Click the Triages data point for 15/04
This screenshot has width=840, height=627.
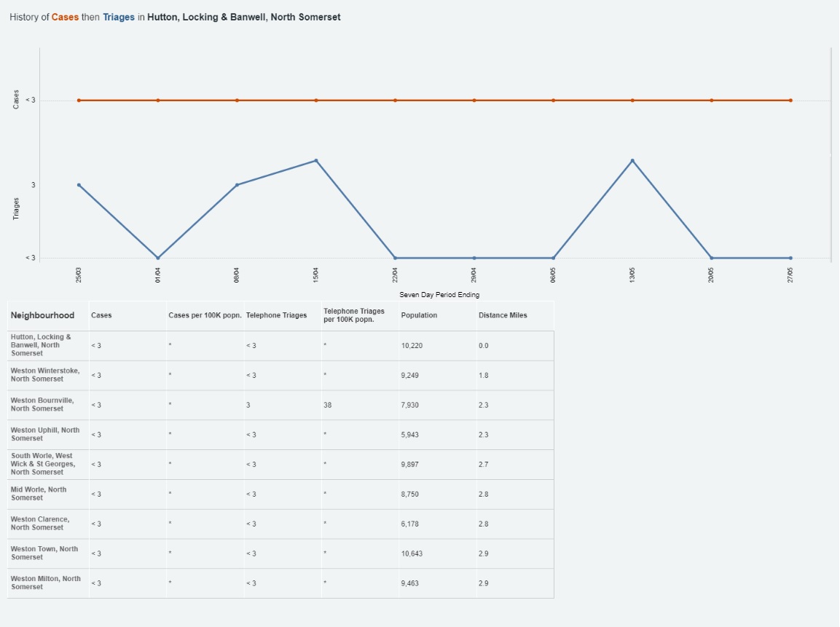tap(316, 160)
